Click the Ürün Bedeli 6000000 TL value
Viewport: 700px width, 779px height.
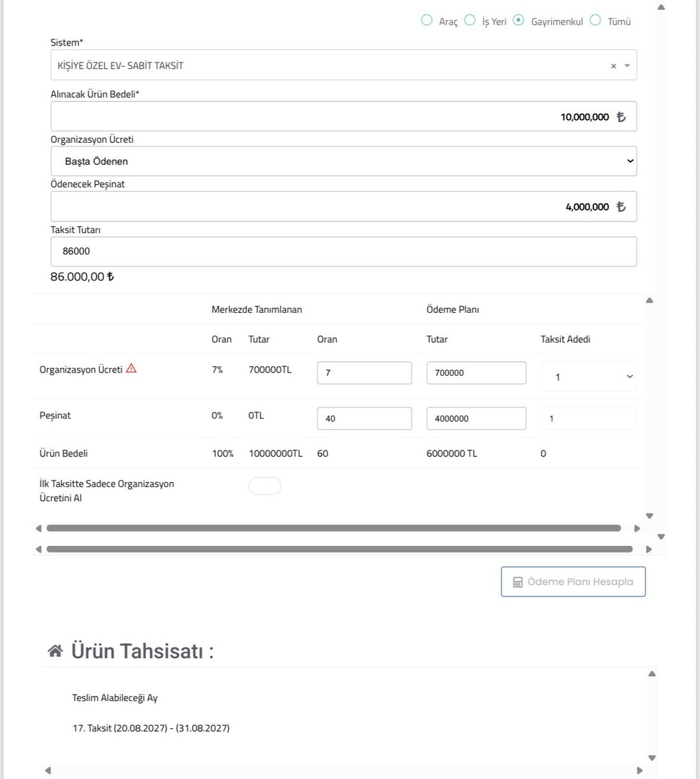(x=452, y=454)
